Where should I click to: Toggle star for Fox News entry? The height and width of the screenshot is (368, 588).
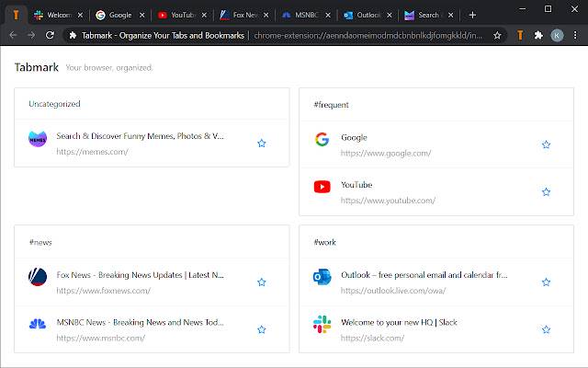[262, 282]
